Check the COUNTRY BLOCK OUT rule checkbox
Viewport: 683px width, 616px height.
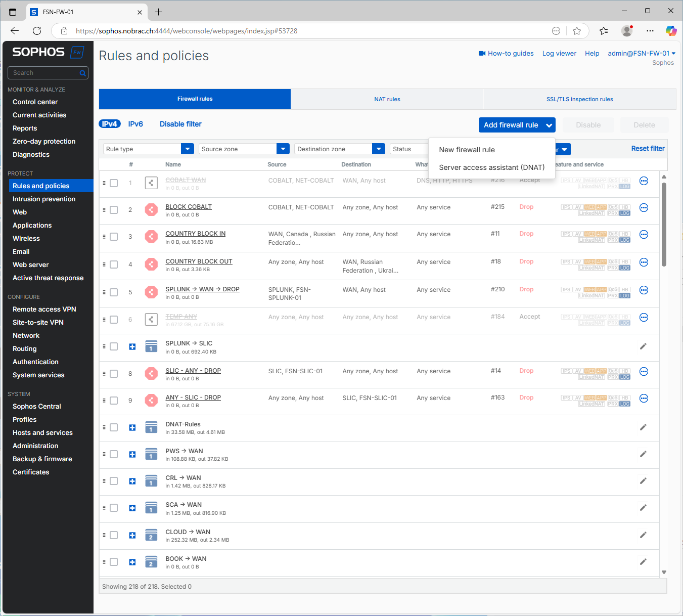[114, 265]
